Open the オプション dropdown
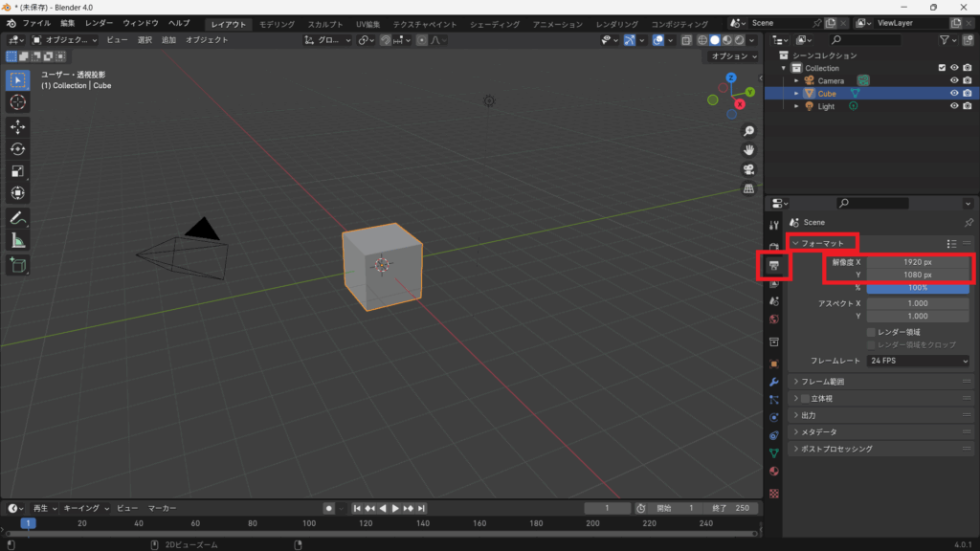Viewport: 980px width, 551px height. point(734,56)
